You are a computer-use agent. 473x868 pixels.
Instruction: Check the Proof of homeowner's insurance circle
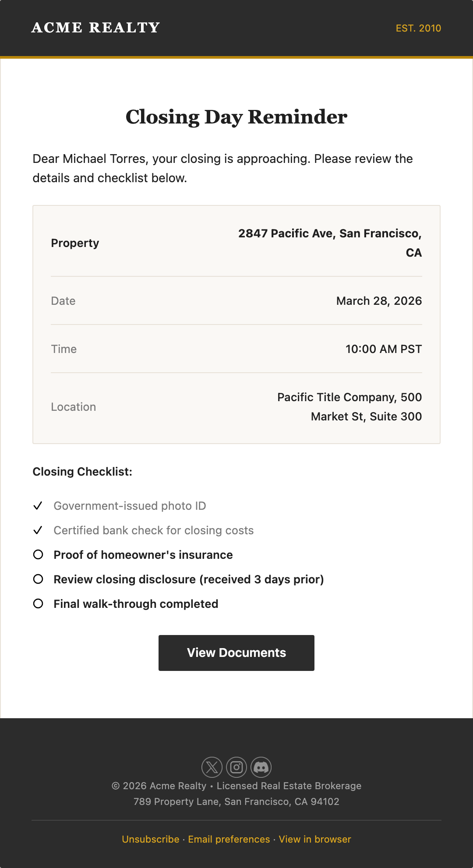point(38,555)
